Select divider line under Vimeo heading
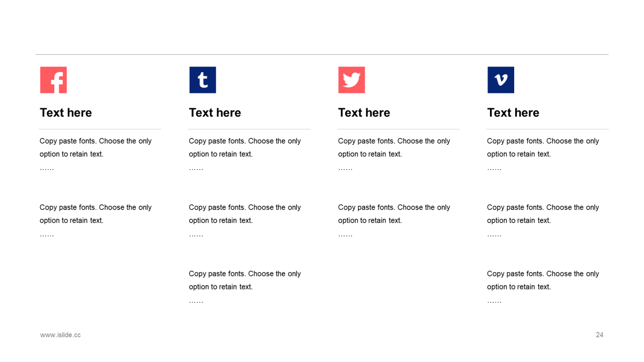This screenshot has width=644, height=362. click(x=547, y=129)
